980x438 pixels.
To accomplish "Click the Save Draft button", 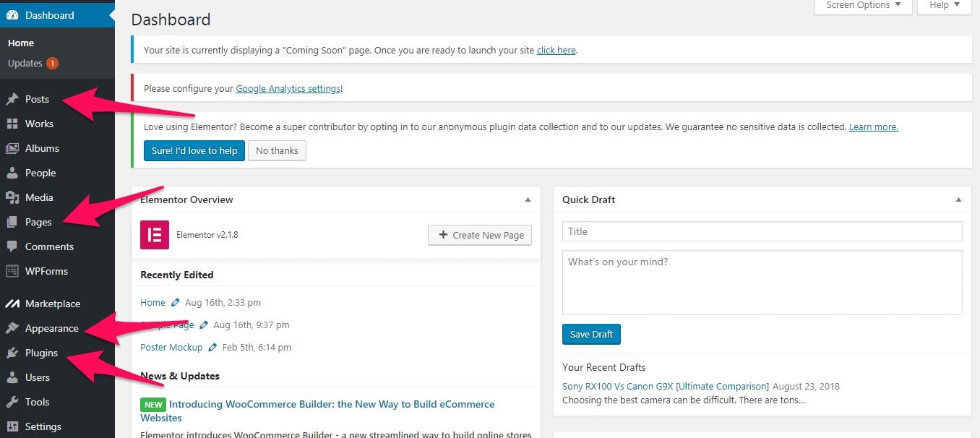I will coord(591,334).
